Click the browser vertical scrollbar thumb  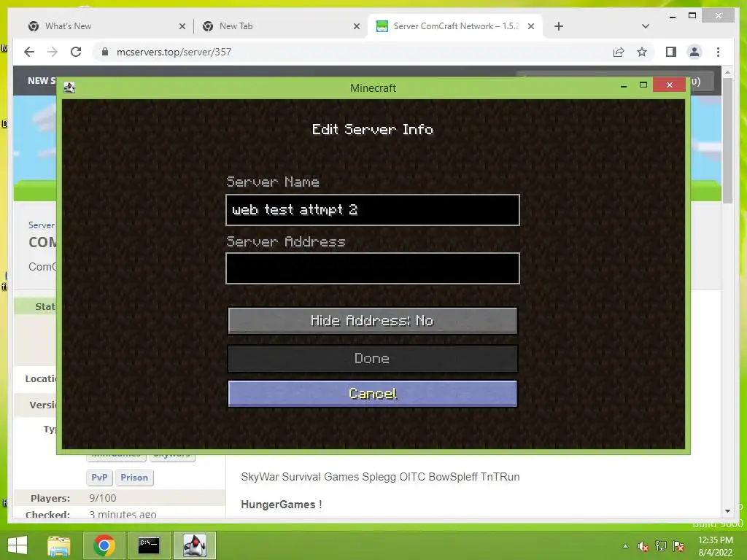click(727, 141)
